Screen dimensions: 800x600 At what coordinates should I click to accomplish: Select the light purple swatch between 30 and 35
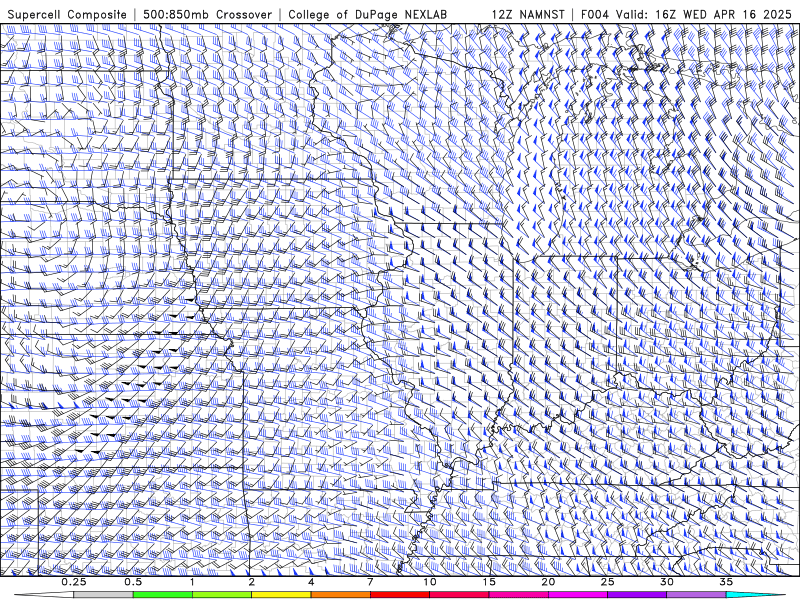point(696,595)
